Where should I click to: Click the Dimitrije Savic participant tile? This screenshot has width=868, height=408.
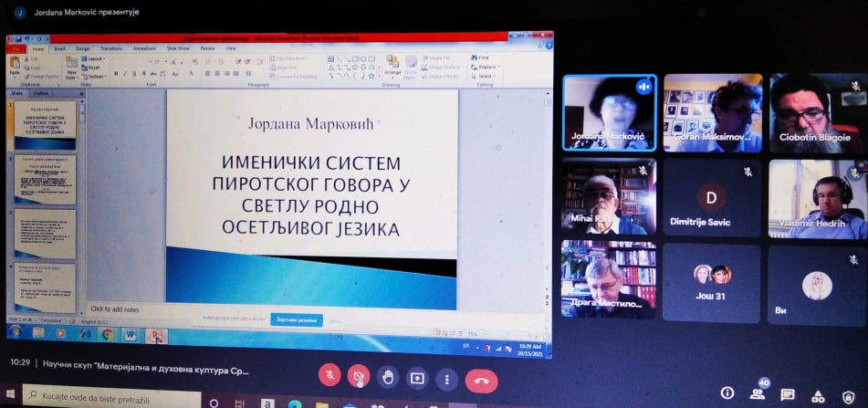712,198
